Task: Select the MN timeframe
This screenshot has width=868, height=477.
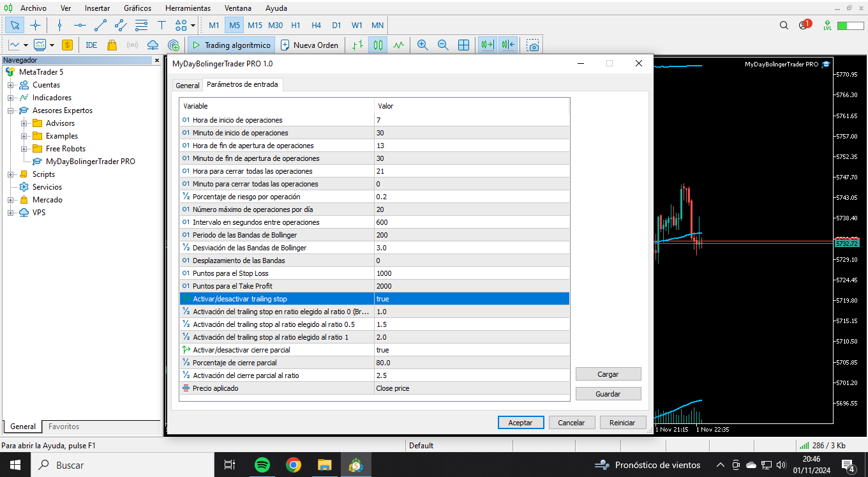Action: 377,26
